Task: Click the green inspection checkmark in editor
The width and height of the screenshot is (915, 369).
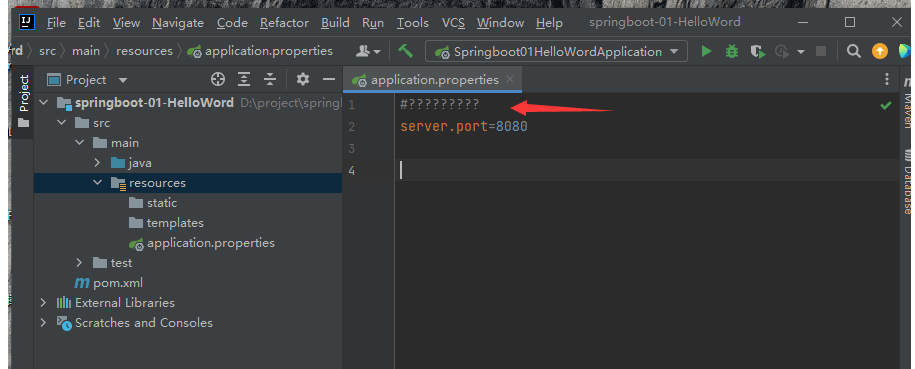Action: click(x=886, y=106)
